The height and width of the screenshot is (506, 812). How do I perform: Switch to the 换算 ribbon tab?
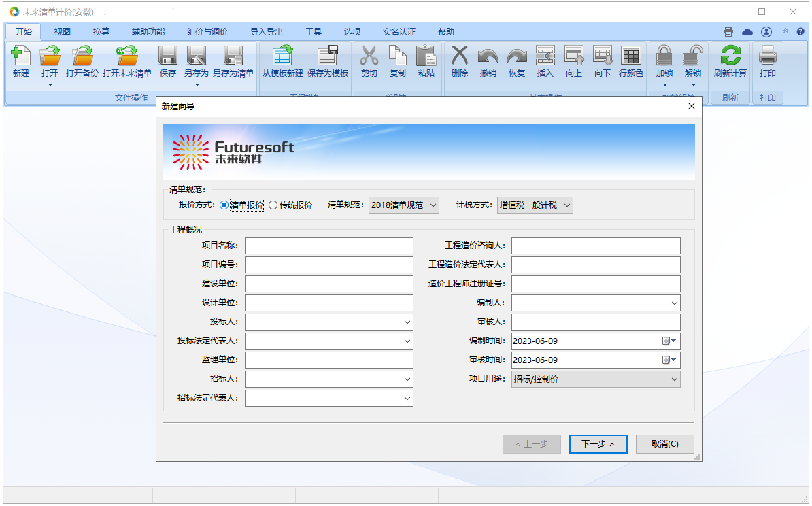pyautogui.click(x=101, y=31)
